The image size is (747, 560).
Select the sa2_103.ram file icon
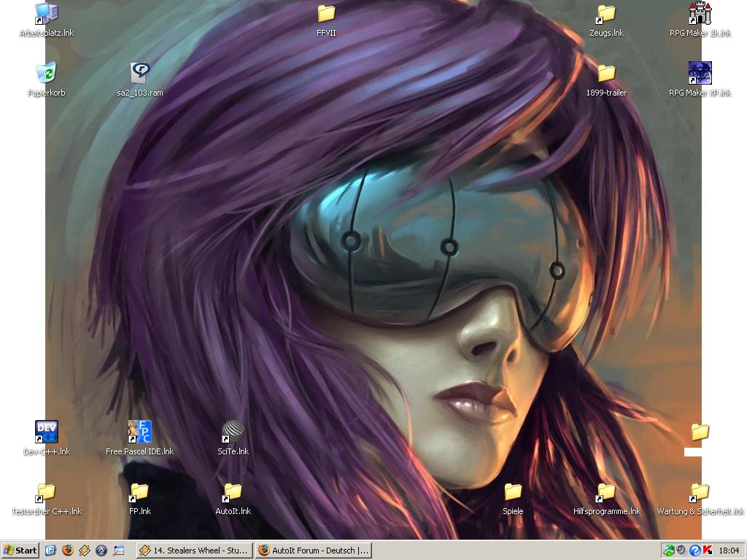[139, 73]
